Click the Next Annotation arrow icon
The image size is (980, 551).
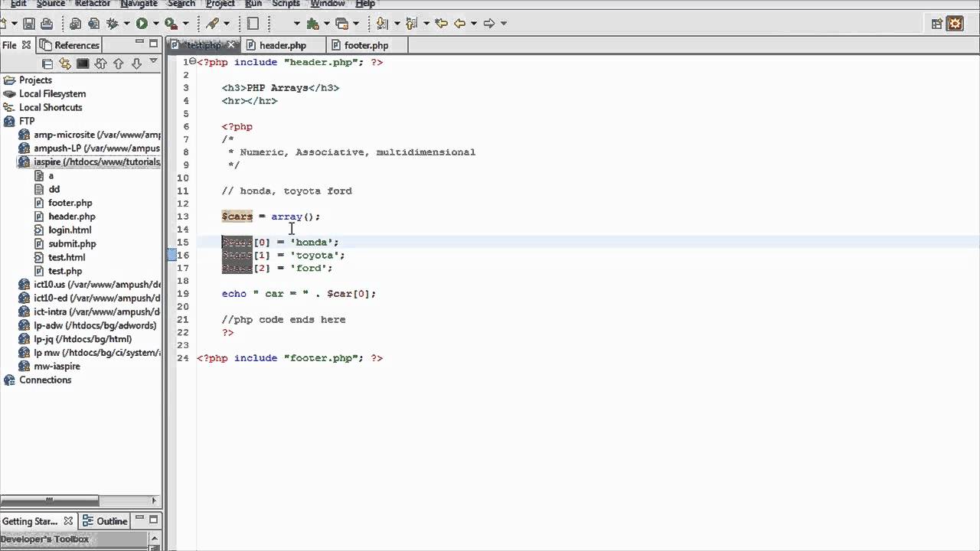point(382,24)
